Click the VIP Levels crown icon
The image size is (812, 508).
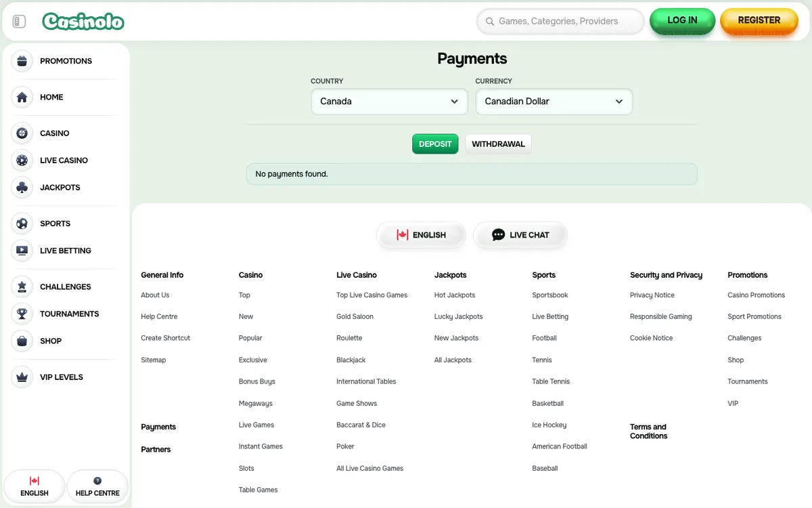pyautogui.click(x=22, y=377)
